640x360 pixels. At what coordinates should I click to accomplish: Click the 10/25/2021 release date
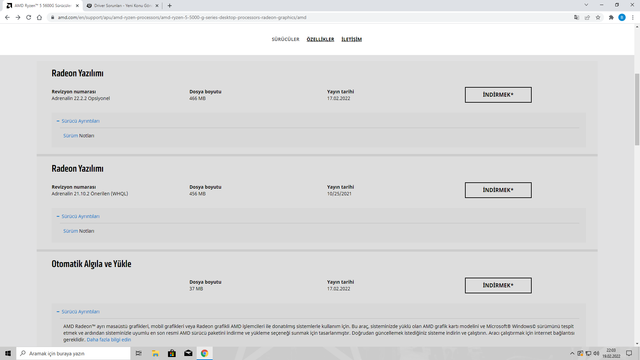[339, 194]
